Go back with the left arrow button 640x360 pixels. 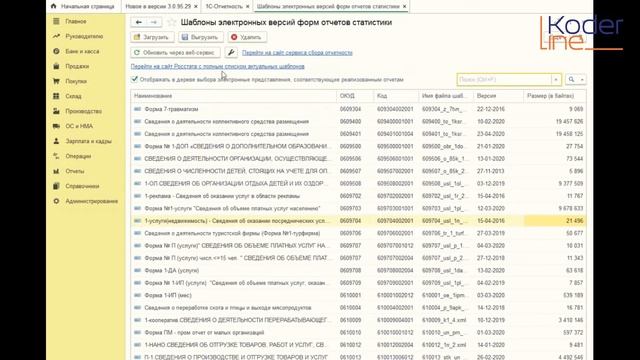139,22
